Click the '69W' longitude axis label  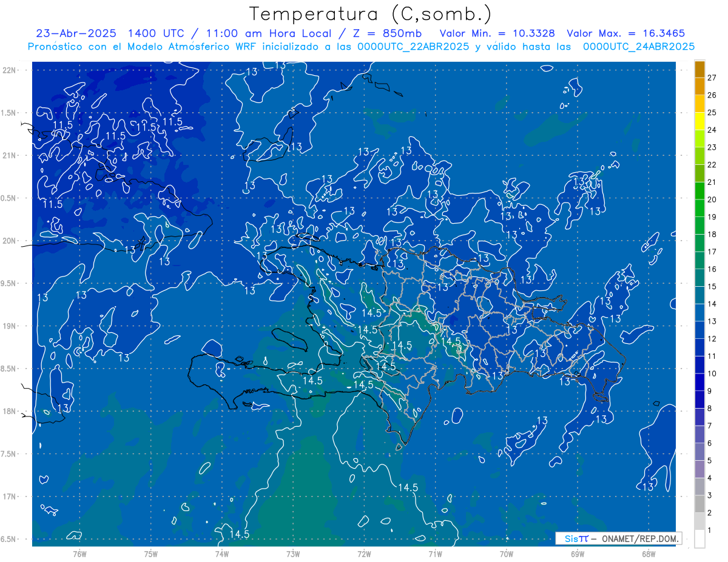coord(578,554)
